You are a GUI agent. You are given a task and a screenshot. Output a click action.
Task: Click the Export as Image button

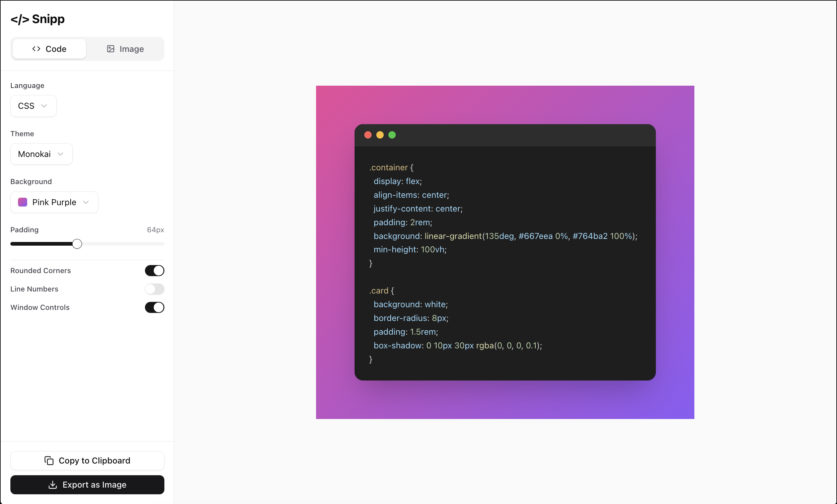tap(87, 485)
